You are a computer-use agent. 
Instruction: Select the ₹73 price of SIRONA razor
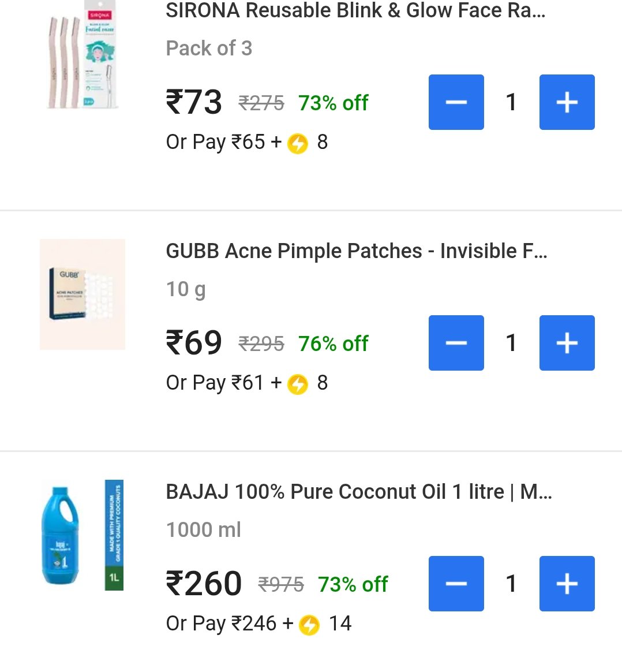coord(194,102)
